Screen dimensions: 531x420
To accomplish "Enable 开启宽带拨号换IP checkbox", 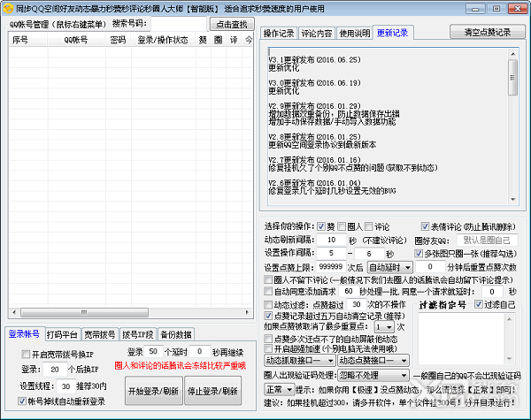I will coord(26,355).
